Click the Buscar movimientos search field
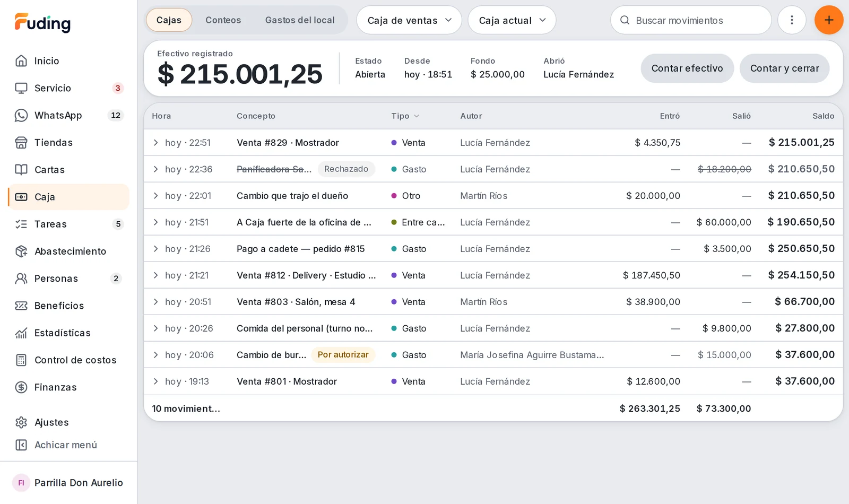This screenshot has height=504, width=849. coord(691,20)
